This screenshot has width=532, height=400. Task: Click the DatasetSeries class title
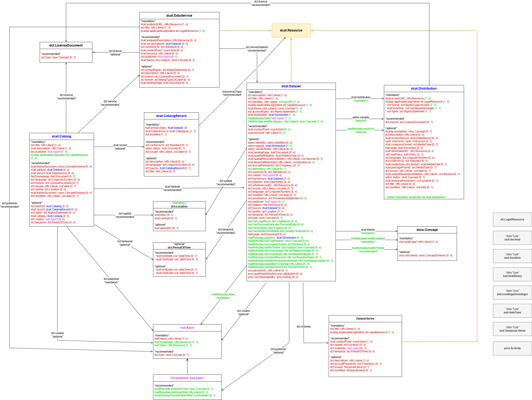click(x=365, y=319)
